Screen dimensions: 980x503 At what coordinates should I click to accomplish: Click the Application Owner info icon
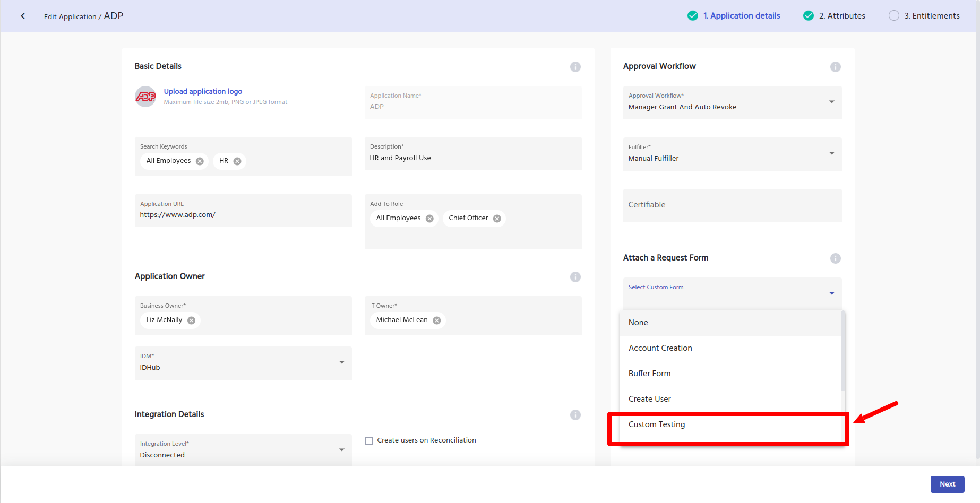point(575,277)
